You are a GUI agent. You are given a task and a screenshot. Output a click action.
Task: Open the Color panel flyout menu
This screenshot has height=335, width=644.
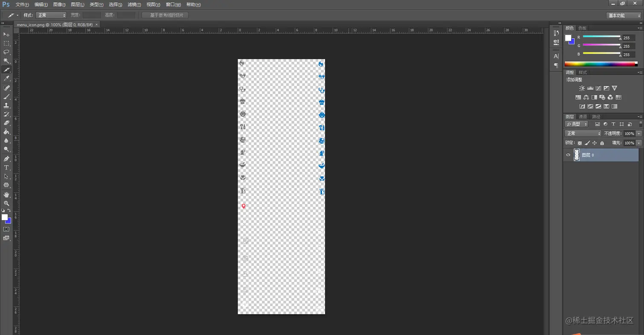pyautogui.click(x=640, y=28)
